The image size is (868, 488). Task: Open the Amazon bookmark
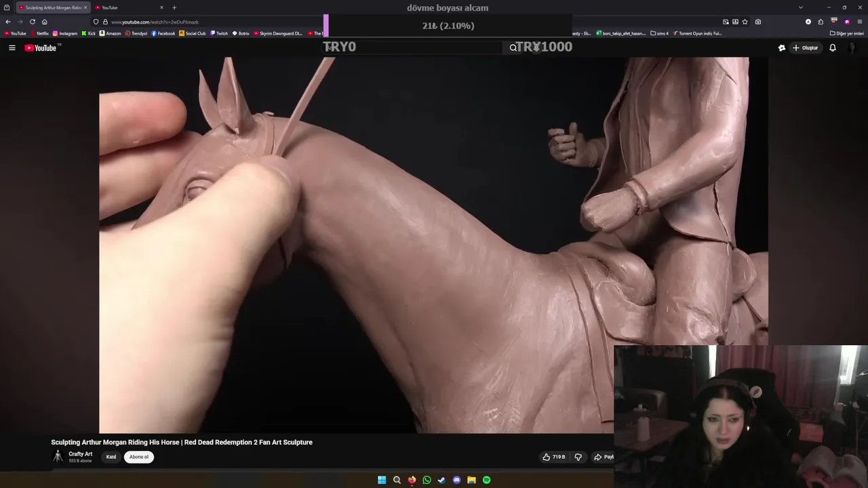(x=111, y=33)
